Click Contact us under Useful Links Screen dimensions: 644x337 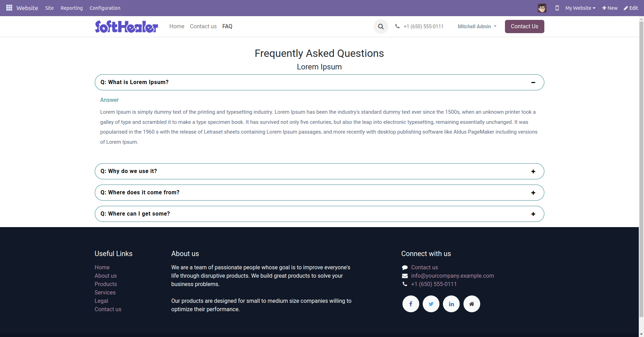coord(108,309)
